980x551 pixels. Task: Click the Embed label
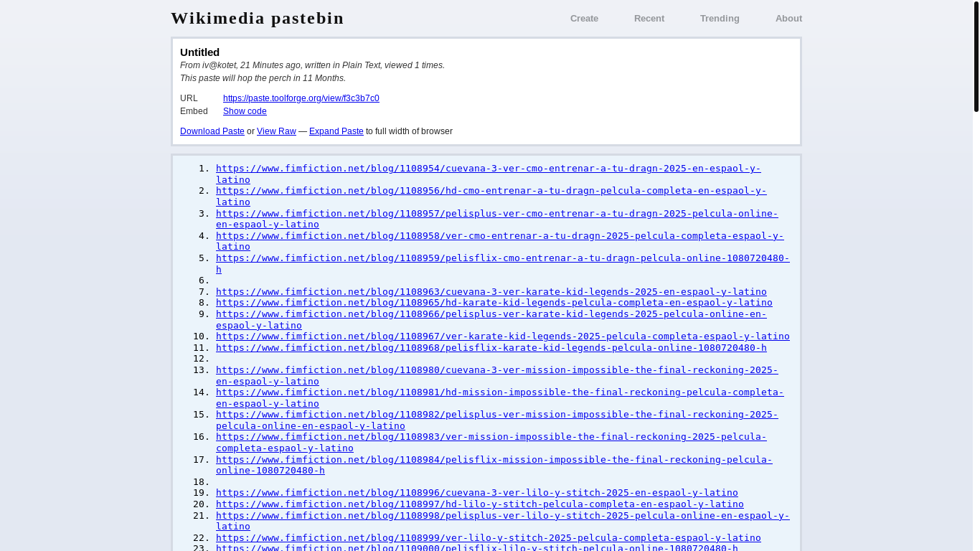tap(194, 111)
